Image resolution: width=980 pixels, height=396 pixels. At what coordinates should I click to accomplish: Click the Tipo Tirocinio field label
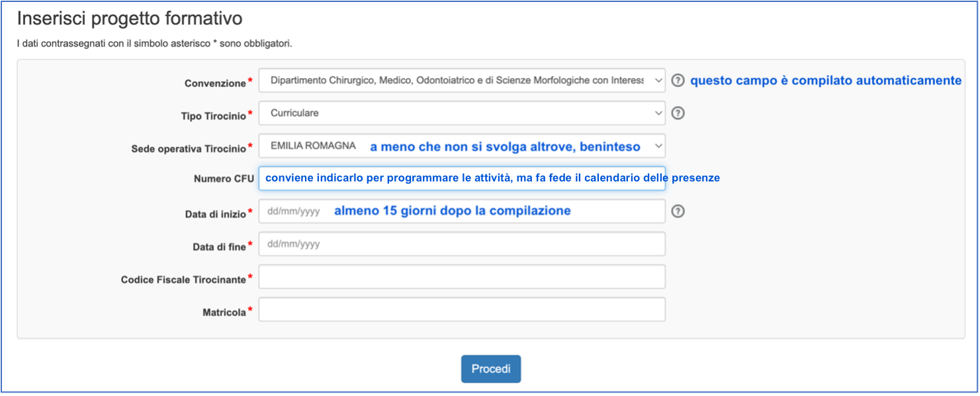[213, 116]
